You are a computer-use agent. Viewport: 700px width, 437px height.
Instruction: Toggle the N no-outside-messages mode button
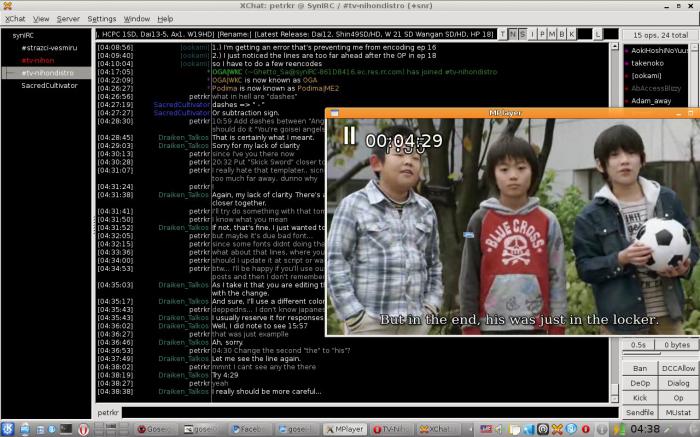point(512,34)
